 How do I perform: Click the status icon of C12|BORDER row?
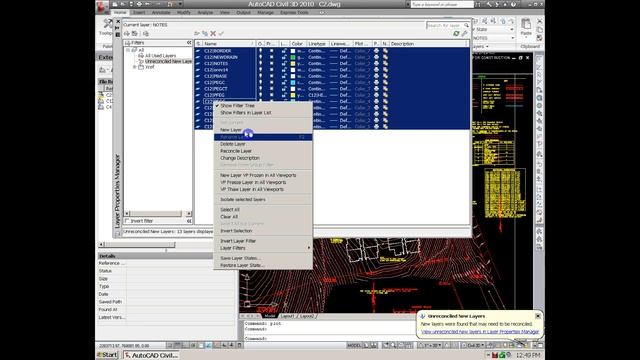[x=198, y=51]
